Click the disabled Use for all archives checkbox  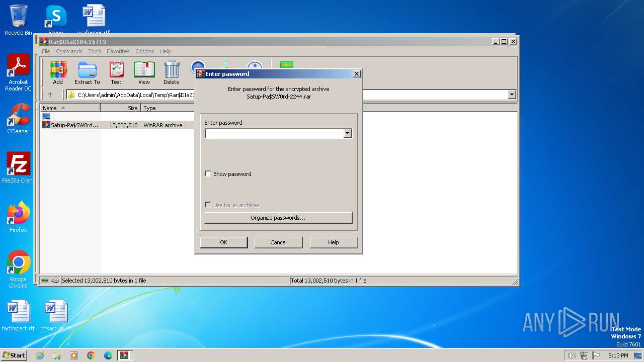pos(208,205)
